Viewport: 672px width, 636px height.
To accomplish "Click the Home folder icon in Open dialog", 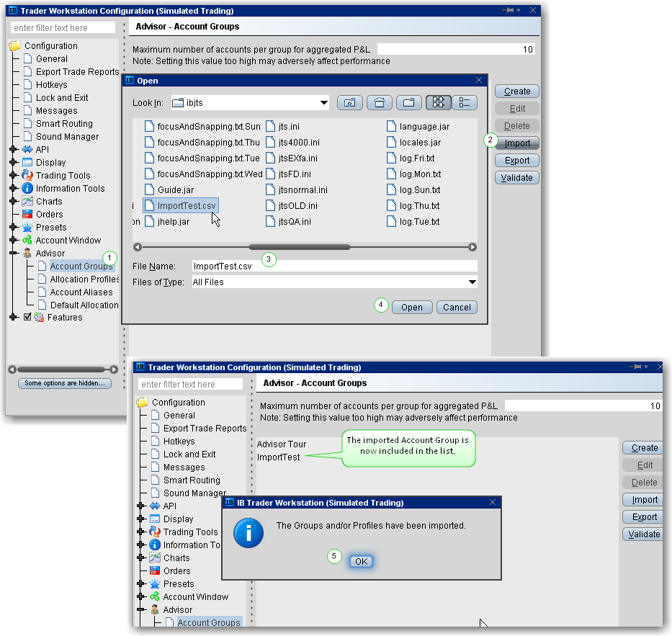I will [x=380, y=102].
